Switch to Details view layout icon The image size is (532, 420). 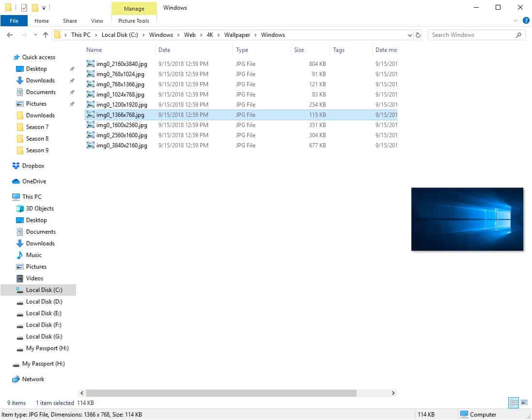[514, 403]
